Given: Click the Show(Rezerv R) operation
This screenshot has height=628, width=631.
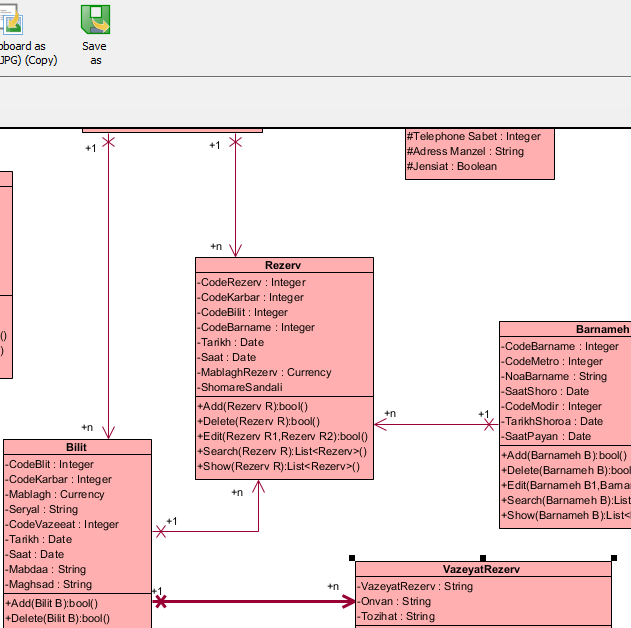Looking at the screenshot, I should (x=278, y=466).
